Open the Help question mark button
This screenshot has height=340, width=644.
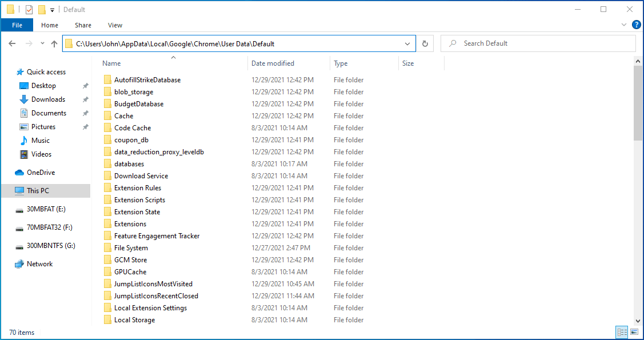click(x=637, y=25)
